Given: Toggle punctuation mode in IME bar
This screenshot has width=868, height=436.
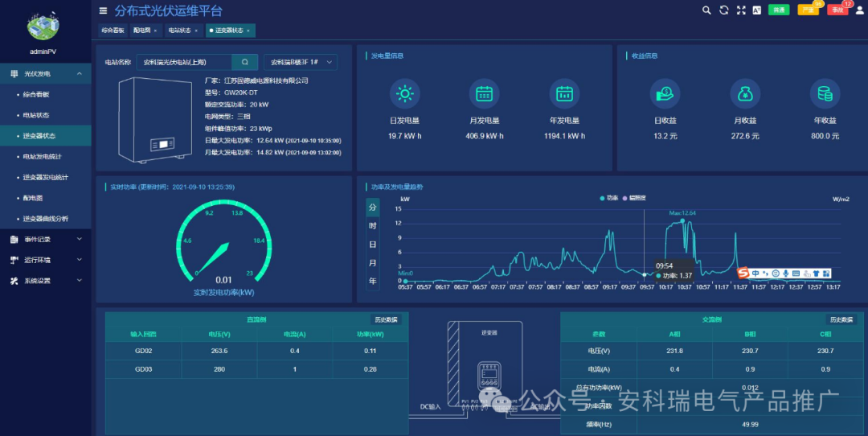Looking at the screenshot, I should coord(766,274).
